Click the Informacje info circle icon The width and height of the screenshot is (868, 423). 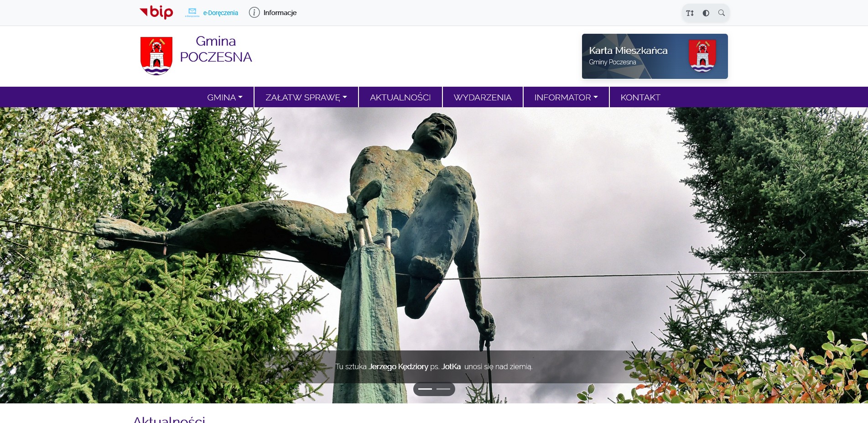click(254, 13)
